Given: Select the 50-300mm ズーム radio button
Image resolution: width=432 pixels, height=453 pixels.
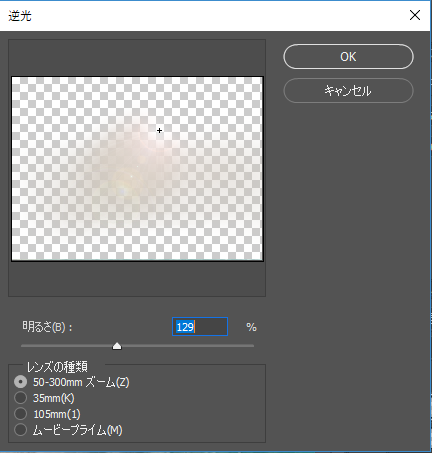Looking at the screenshot, I should coord(21,382).
